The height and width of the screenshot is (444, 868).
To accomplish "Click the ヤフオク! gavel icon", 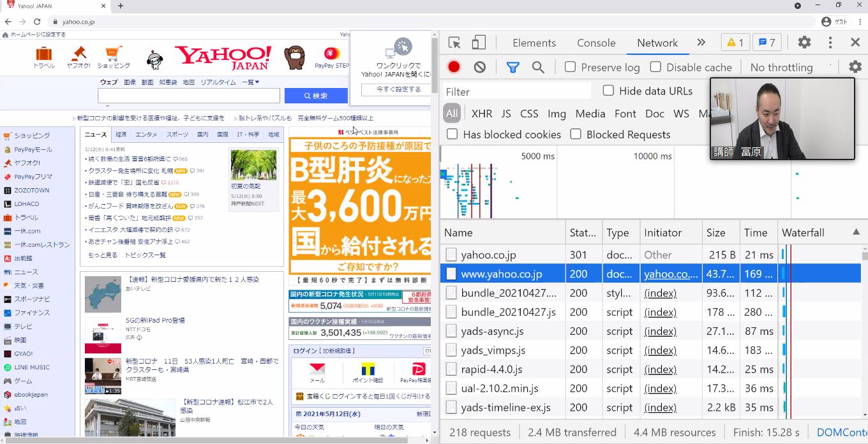I will point(79,53).
